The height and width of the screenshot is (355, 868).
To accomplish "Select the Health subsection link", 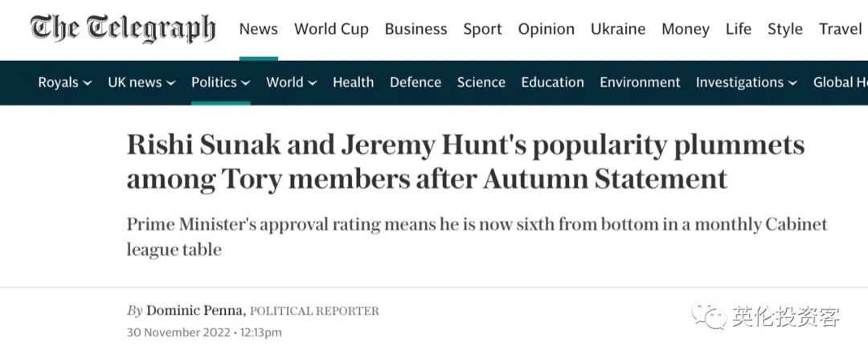I will click(353, 83).
